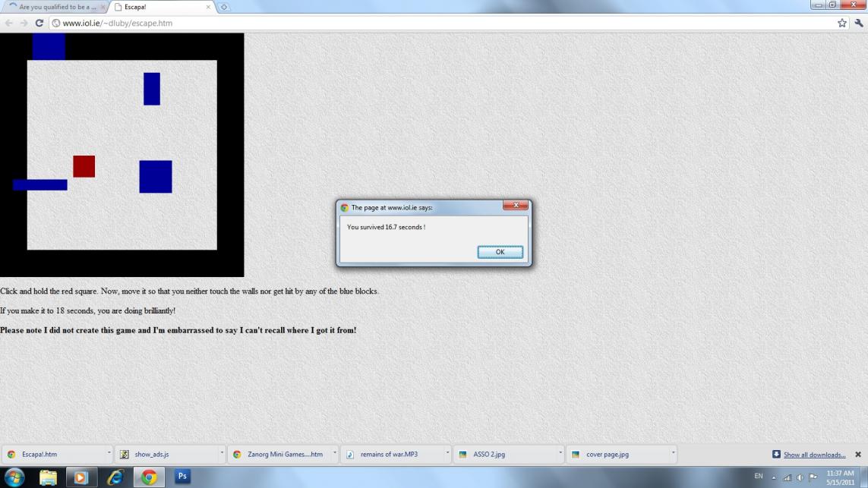868x488 pixels.
Task: Click the site info icon in address bar
Action: [56, 24]
